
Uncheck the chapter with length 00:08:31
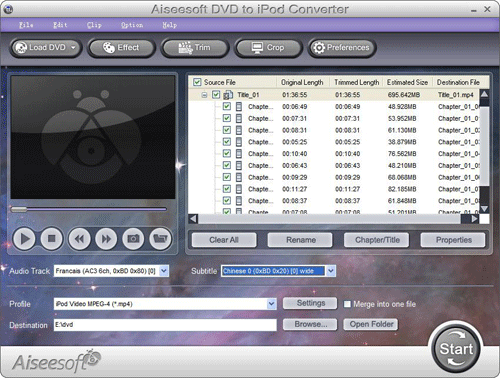tap(227, 130)
